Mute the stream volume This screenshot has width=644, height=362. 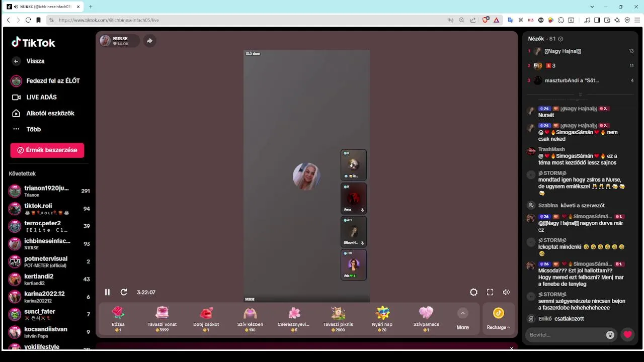coord(506,292)
